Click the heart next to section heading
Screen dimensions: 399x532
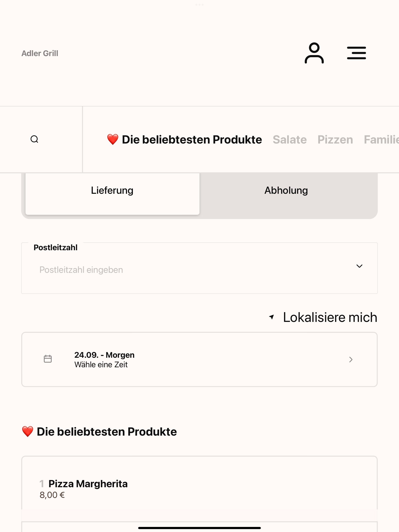[x=27, y=432]
